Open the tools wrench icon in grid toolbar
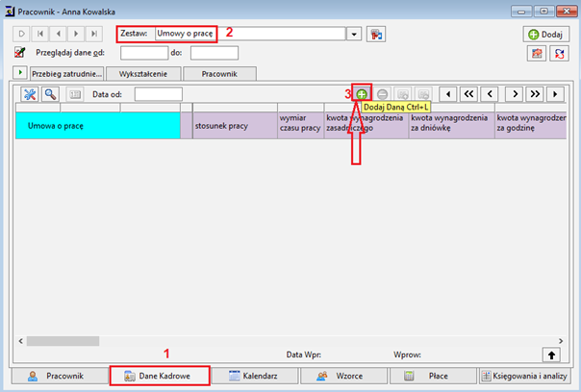The width and height of the screenshot is (581, 392). point(30,94)
